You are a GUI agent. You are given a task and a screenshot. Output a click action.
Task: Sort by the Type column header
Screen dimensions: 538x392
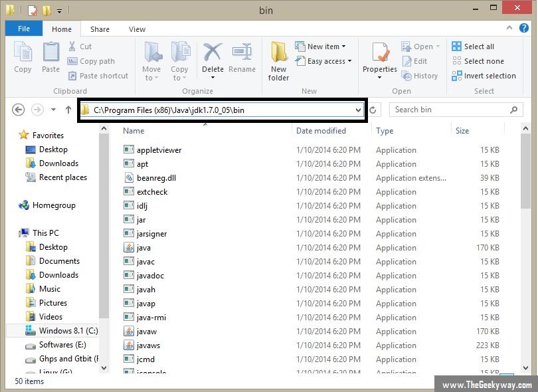(x=385, y=131)
